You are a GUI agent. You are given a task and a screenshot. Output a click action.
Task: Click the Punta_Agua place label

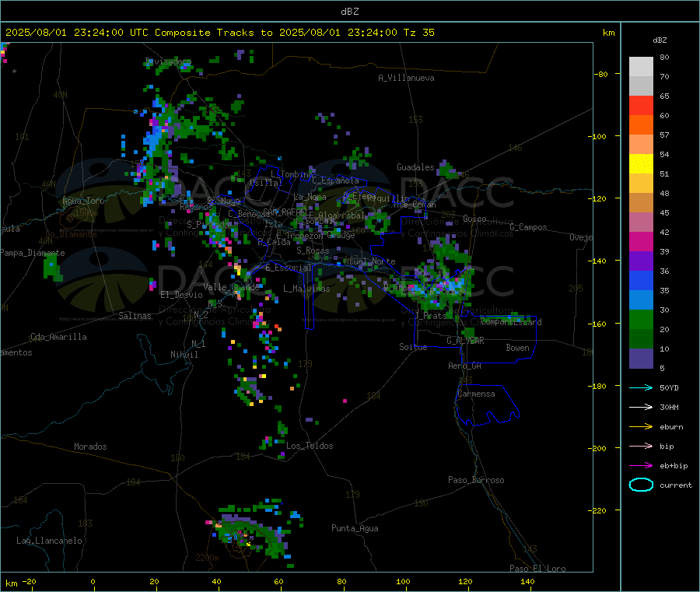click(x=355, y=528)
